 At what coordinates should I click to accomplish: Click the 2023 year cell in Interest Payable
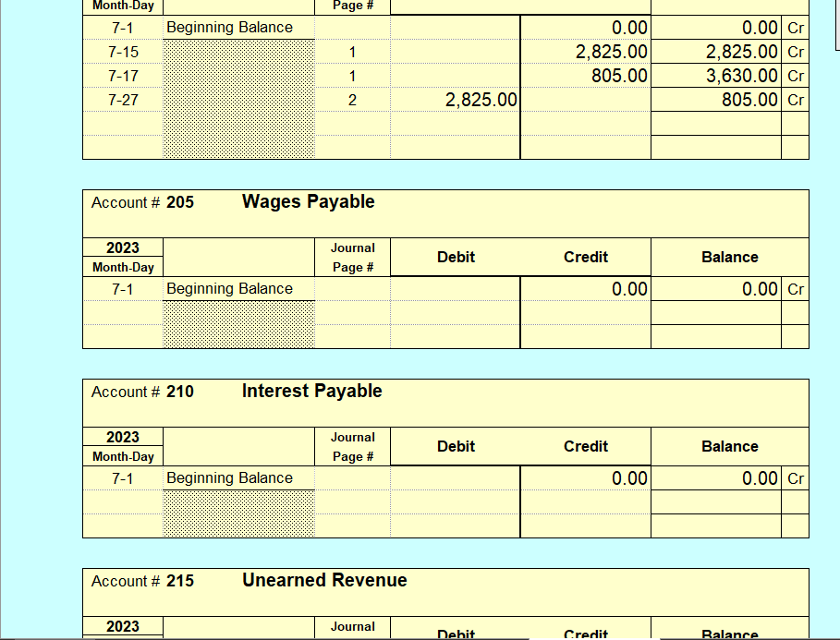click(x=122, y=437)
